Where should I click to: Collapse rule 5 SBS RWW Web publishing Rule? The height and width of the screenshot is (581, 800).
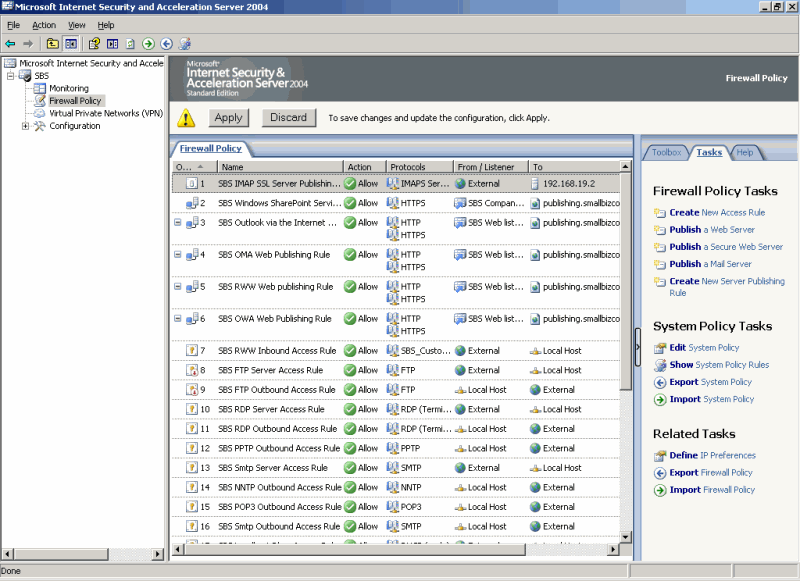click(x=178, y=286)
